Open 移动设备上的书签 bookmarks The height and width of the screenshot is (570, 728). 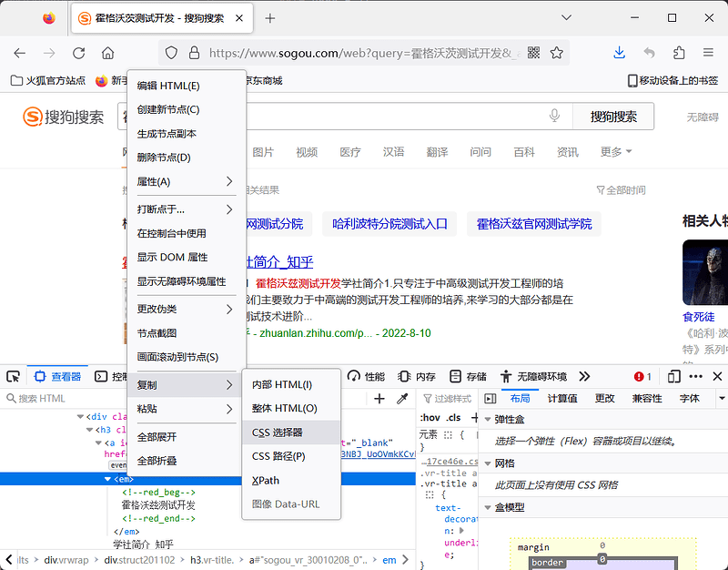coord(672,80)
